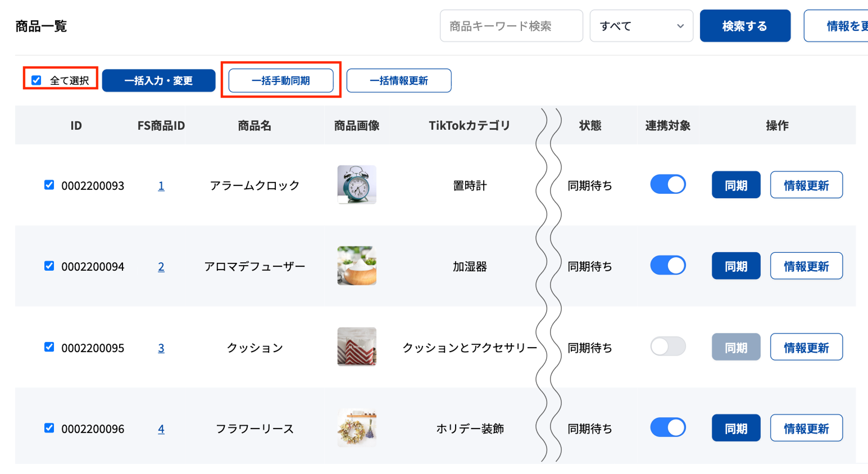Start the 一括情報更新 bulk update

click(x=399, y=80)
